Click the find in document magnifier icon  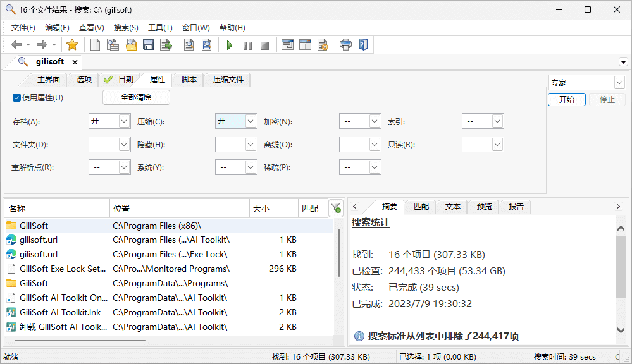tap(189, 45)
